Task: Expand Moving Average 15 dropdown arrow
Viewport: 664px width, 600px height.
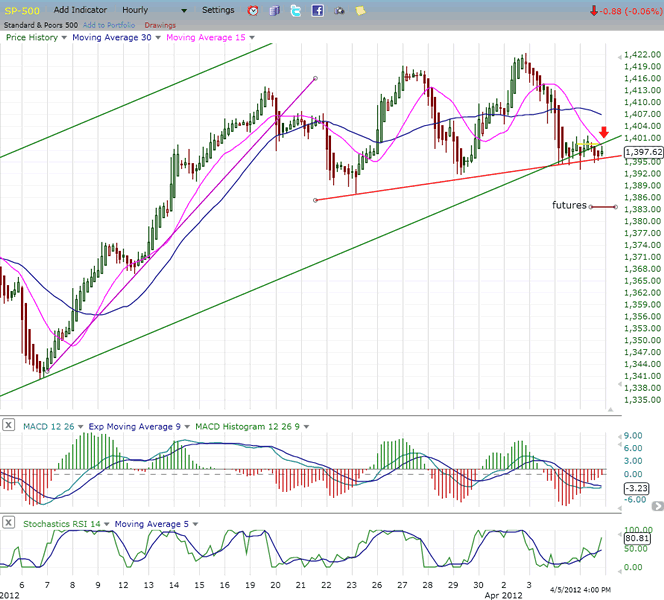Action: coord(252,38)
